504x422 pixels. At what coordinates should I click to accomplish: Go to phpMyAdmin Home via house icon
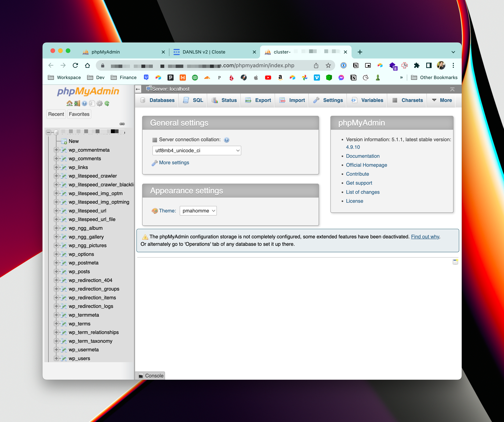click(69, 103)
